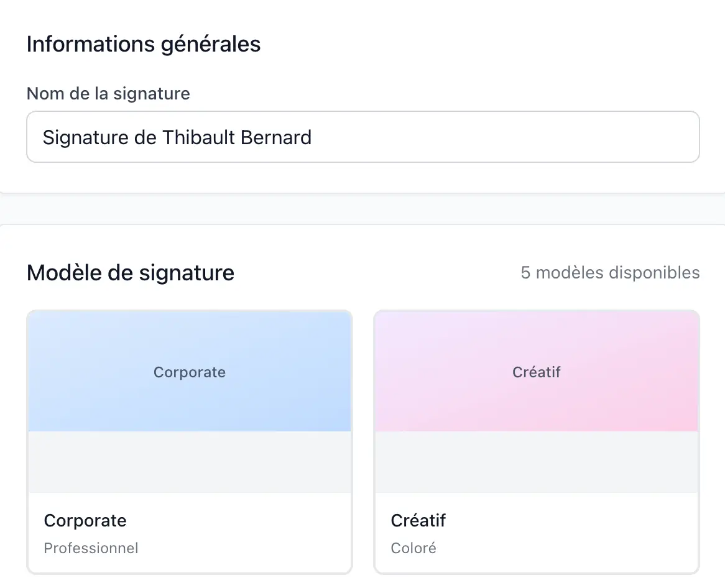Click the Nom de la signature input field
The height and width of the screenshot is (588, 725).
click(x=362, y=137)
